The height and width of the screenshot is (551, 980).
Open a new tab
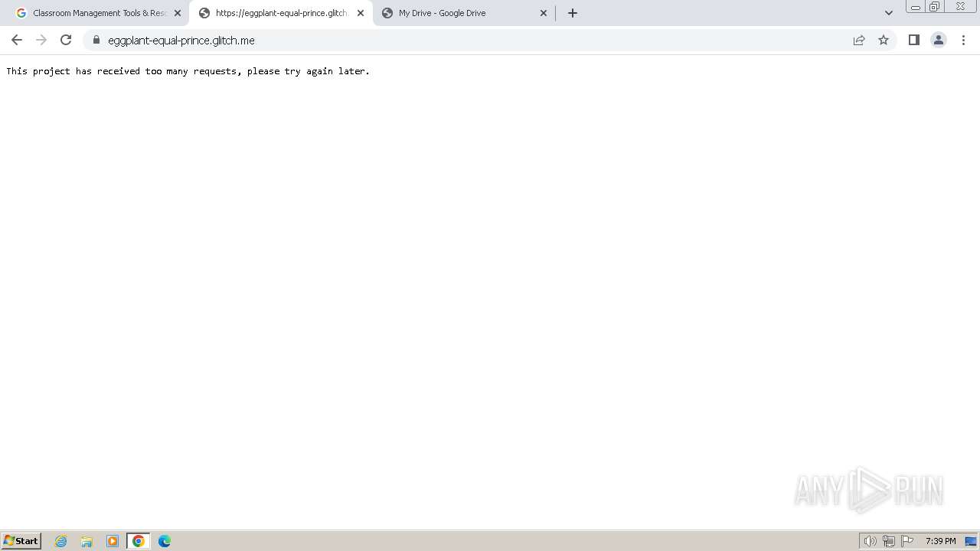pos(573,13)
